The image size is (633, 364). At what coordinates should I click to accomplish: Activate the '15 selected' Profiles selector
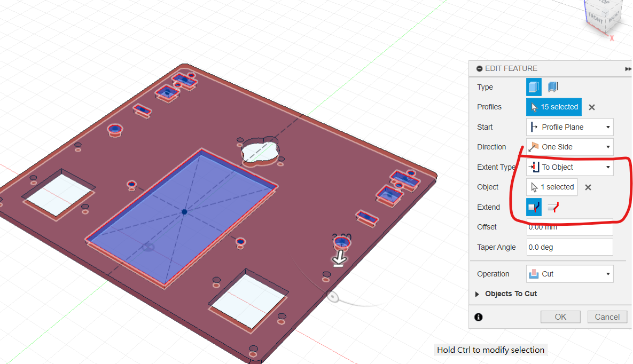[x=553, y=107]
